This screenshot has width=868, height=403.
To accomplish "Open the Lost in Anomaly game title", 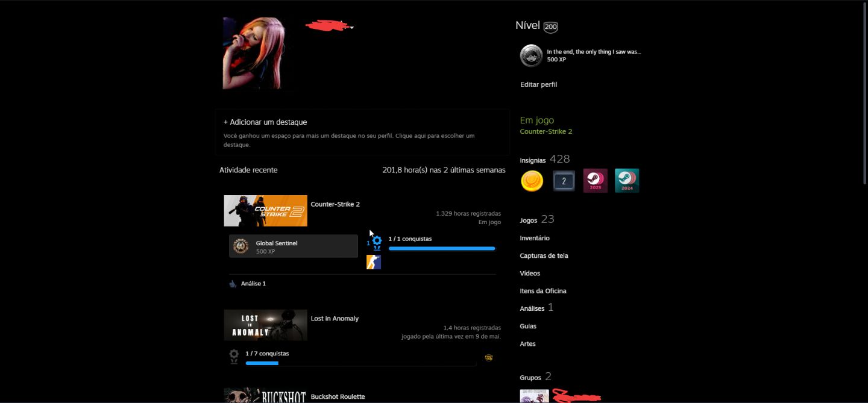I will (x=335, y=319).
